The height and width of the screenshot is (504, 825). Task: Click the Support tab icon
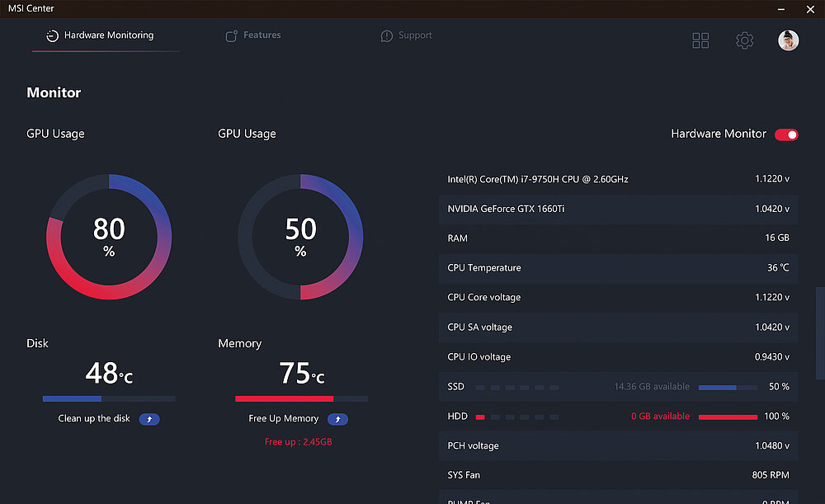tap(386, 36)
